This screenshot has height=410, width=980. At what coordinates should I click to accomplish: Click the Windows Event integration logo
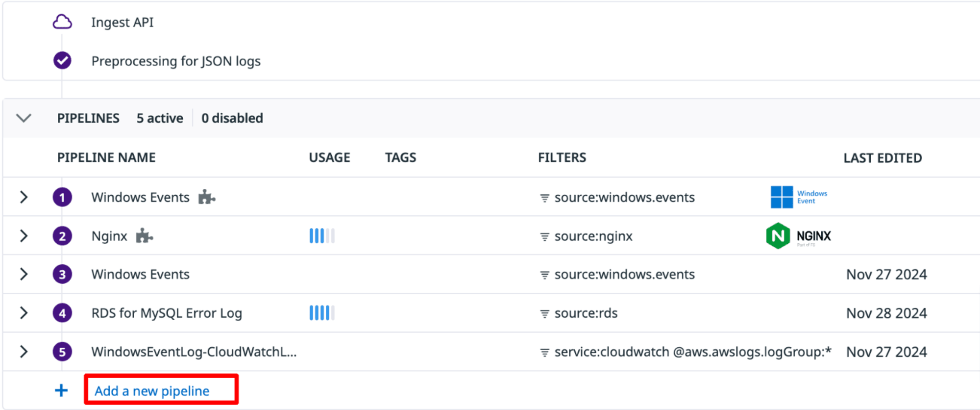[799, 197]
